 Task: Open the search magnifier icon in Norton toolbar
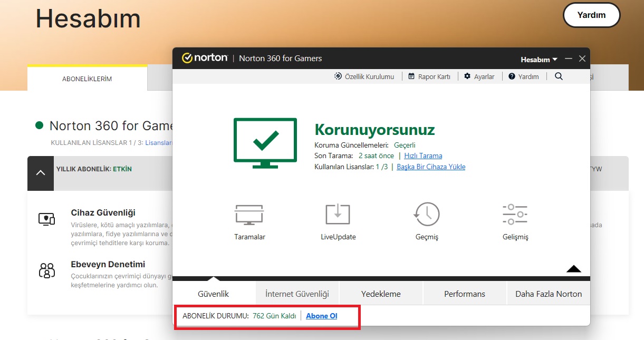pyautogui.click(x=559, y=76)
